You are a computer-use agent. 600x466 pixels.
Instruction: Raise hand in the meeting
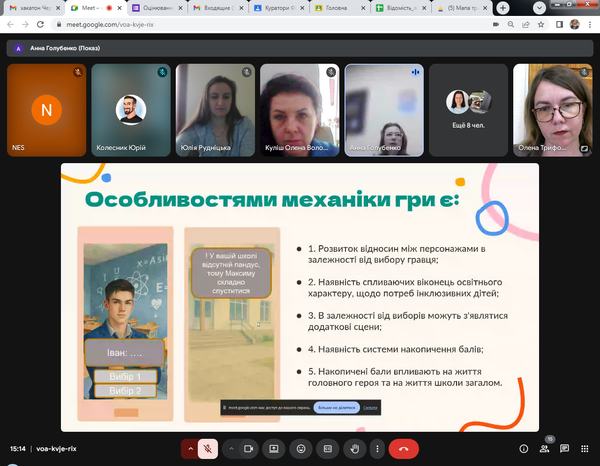353,449
